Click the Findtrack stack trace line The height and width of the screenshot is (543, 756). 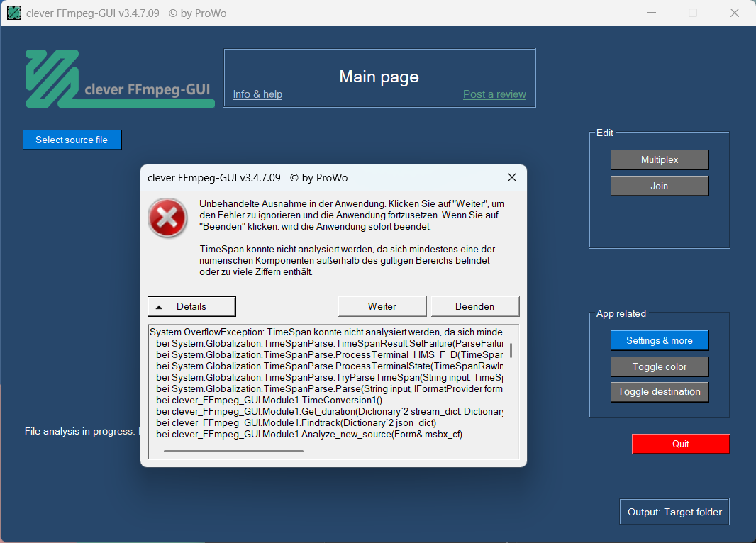click(296, 422)
